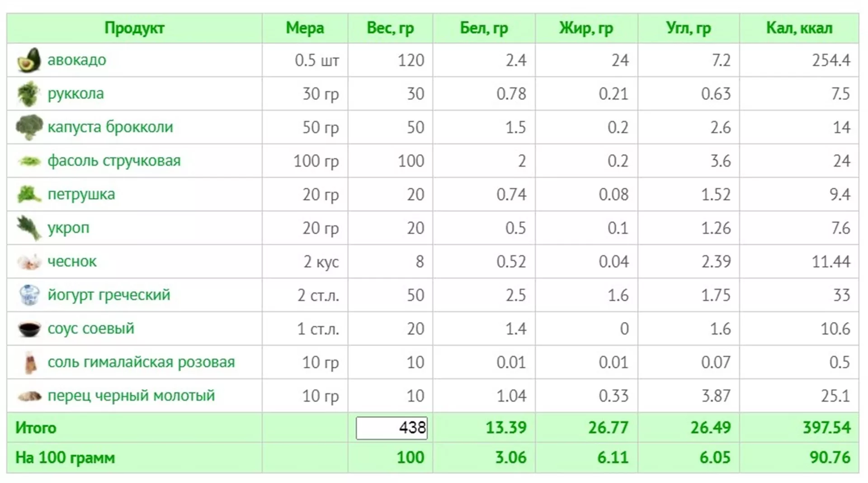Open the капуста брокколи link
This screenshot has height=483, width=868.
tap(110, 127)
